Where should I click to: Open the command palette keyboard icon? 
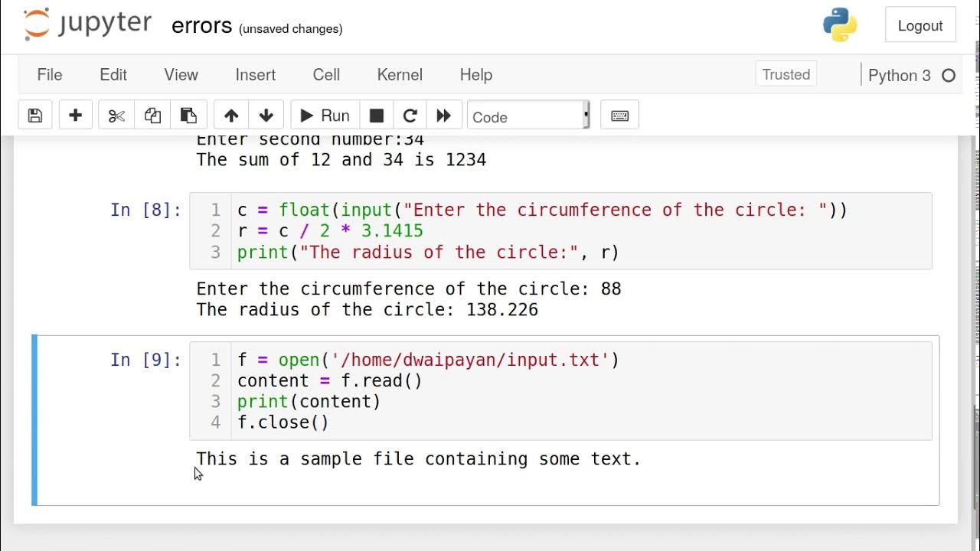(619, 116)
